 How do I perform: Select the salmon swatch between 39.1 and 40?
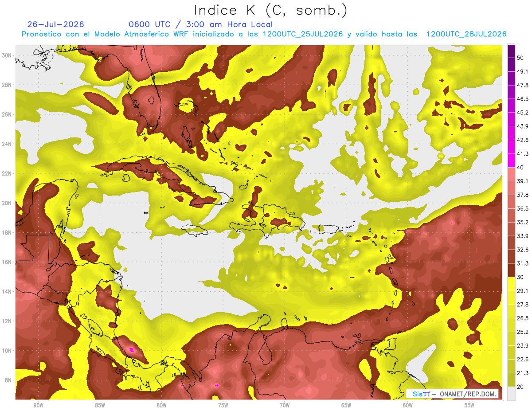coord(512,174)
